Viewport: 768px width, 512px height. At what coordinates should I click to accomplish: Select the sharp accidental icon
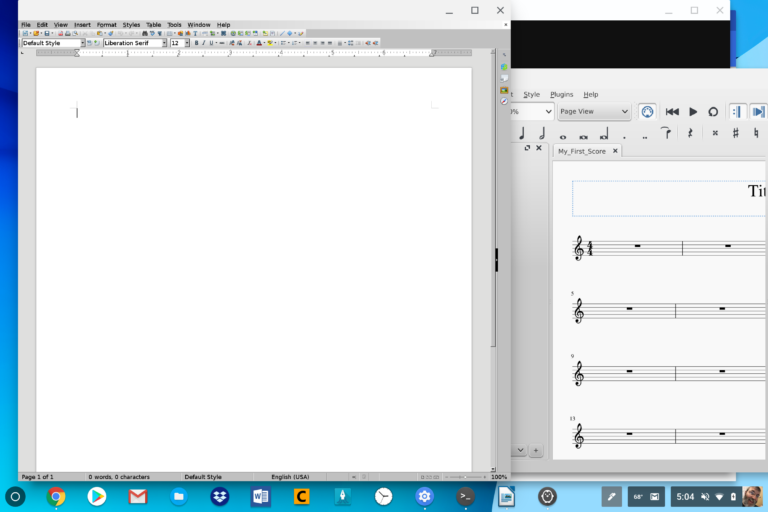coord(736,133)
